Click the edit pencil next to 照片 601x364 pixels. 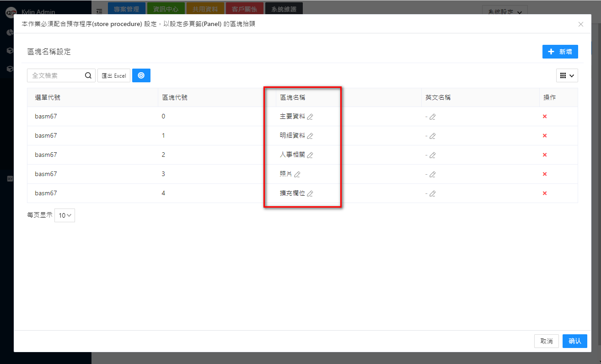297,174
